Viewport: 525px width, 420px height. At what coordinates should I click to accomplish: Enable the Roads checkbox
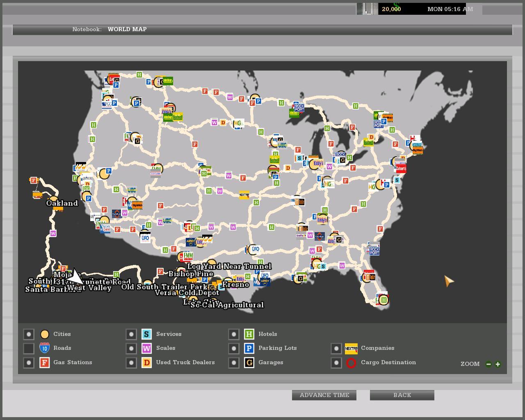coord(29,349)
